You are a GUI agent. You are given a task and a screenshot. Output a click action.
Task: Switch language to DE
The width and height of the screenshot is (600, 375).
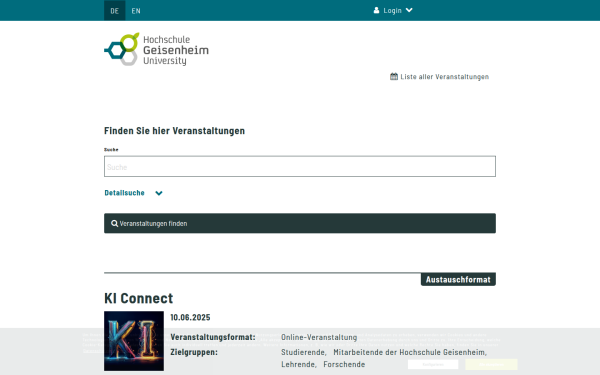(114, 11)
